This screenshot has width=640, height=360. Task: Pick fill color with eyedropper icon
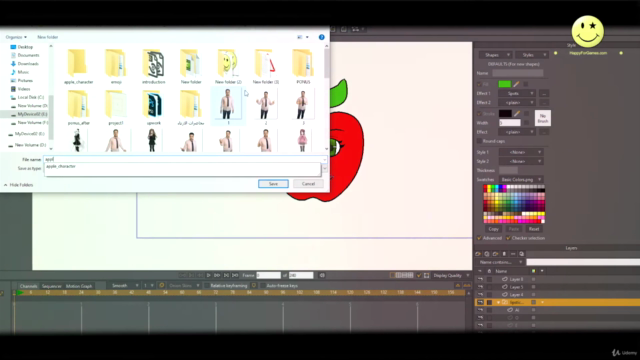pyautogui.click(x=516, y=84)
